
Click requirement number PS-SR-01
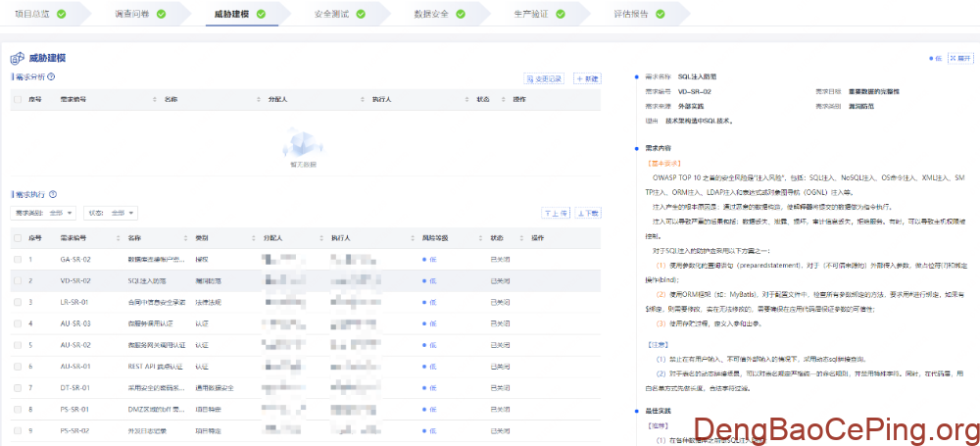pyautogui.click(x=75, y=410)
